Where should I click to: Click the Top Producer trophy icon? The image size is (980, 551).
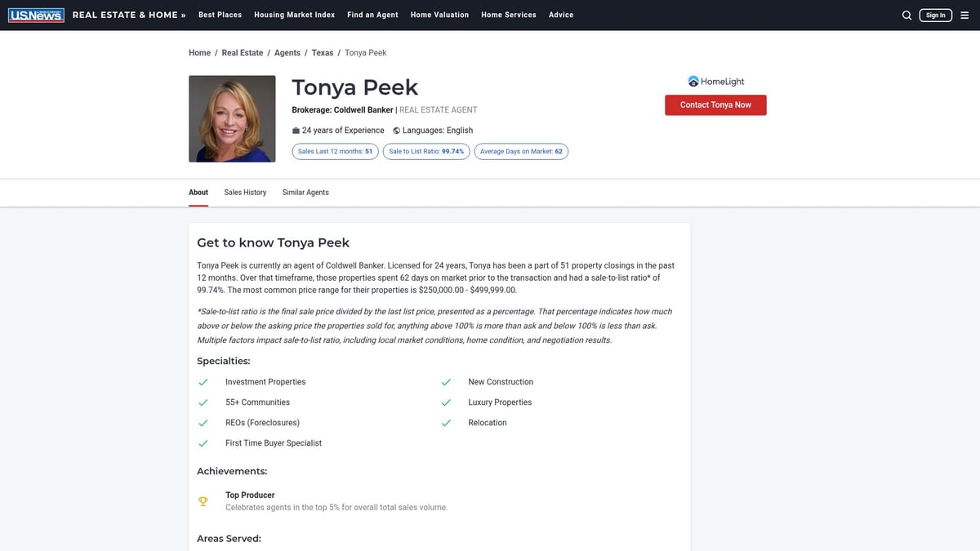pos(203,500)
